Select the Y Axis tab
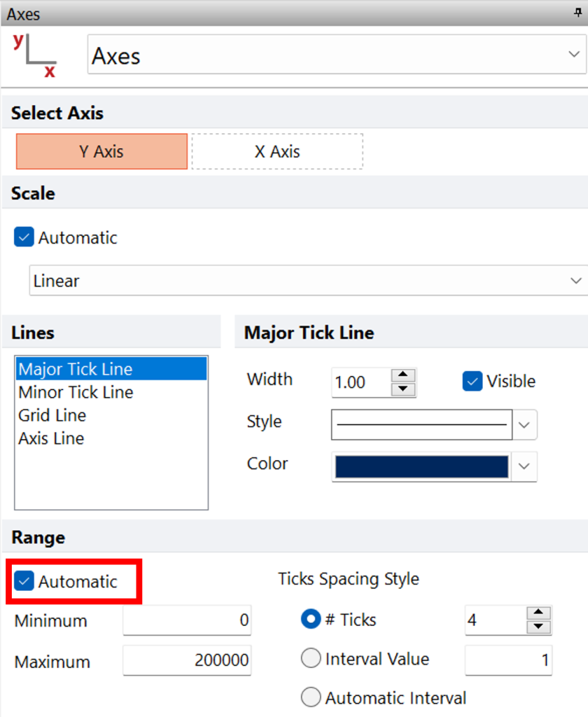588x717 pixels. [101, 151]
